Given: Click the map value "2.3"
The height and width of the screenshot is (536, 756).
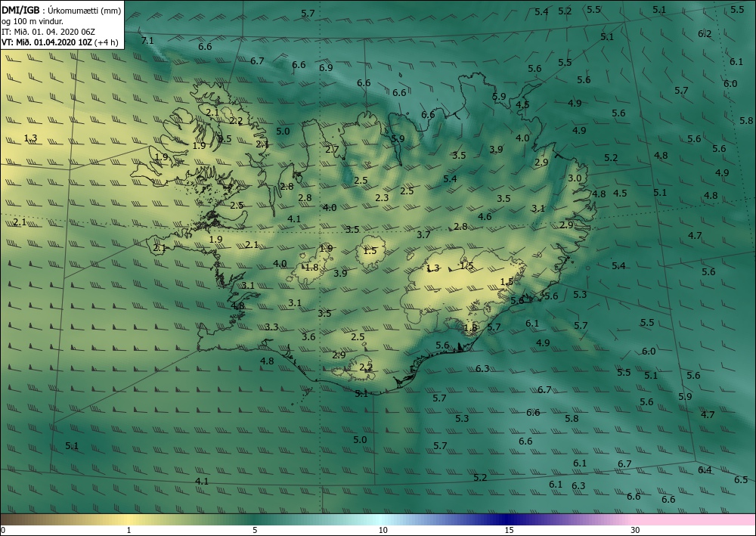Looking at the screenshot, I should tap(382, 197).
